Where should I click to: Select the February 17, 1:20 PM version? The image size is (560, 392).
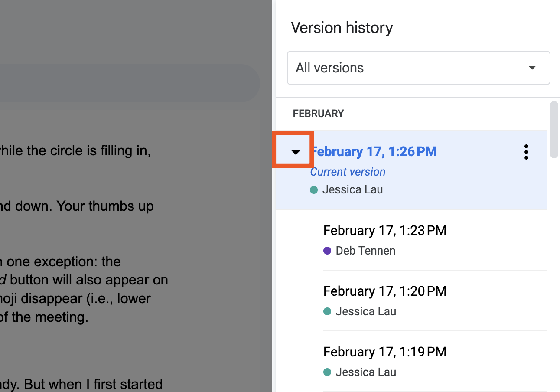(384, 291)
